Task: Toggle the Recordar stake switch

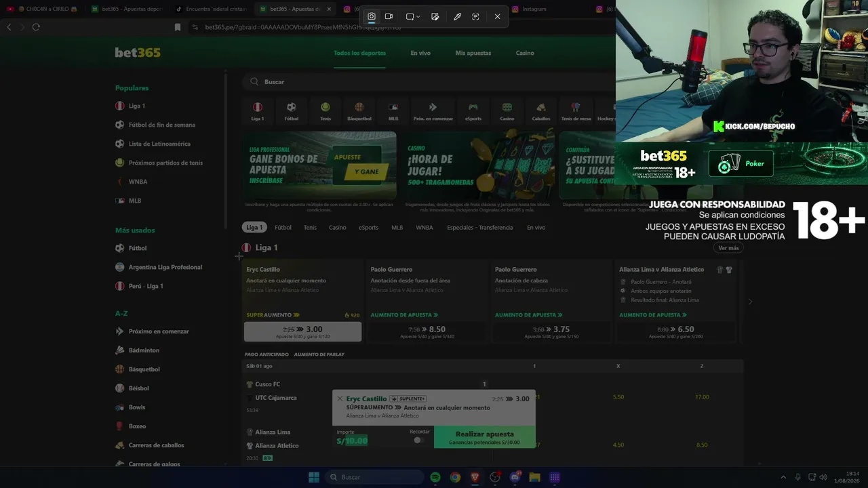Action: (419, 440)
